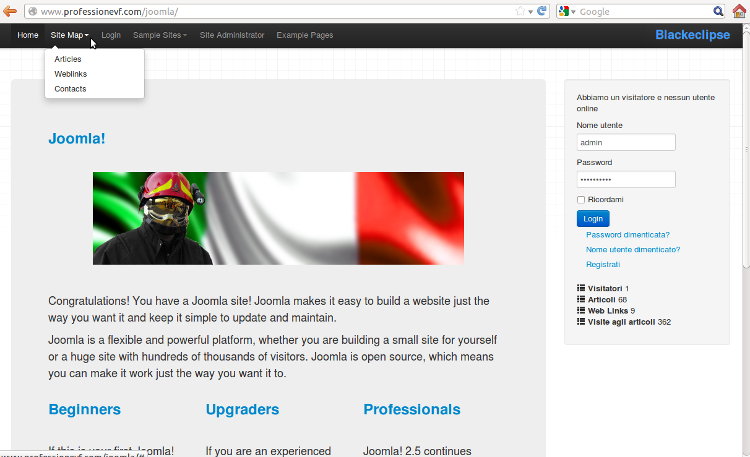Open the Login menu item

pyautogui.click(x=111, y=35)
